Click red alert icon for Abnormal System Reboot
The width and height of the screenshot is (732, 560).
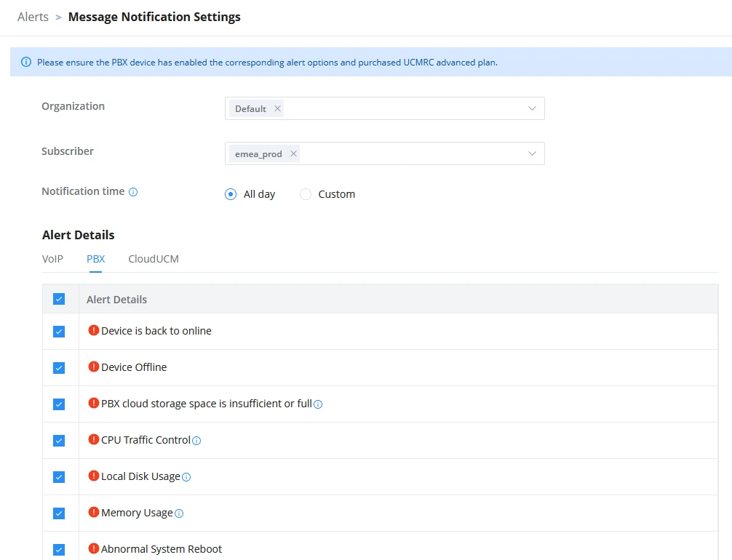click(94, 549)
